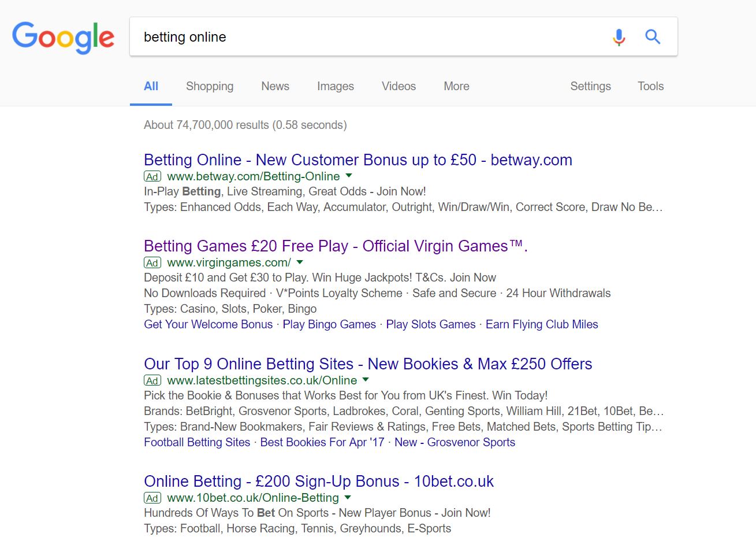
Task: Click 'Deposit £10 and Get £30 to Play' text
Action: click(320, 277)
